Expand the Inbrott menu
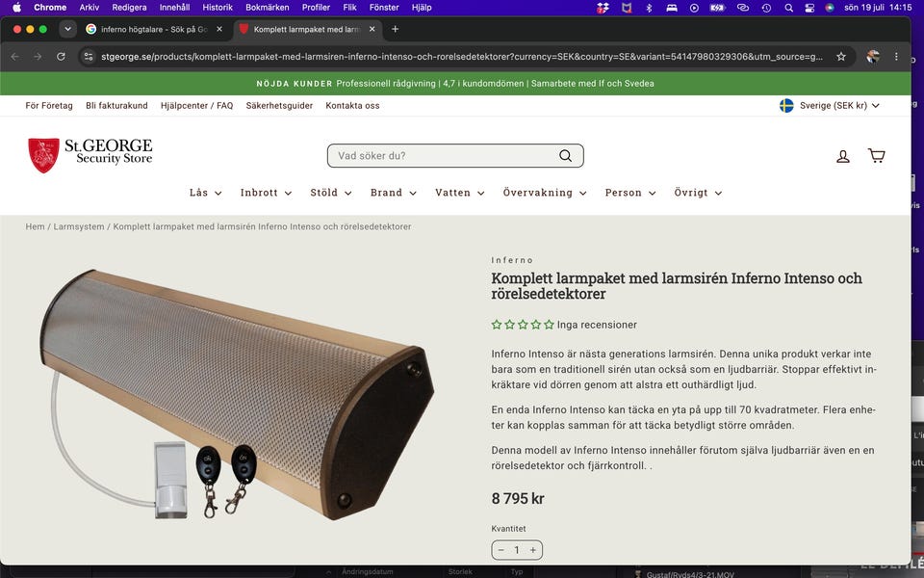Image resolution: width=924 pixels, height=578 pixels. point(266,193)
